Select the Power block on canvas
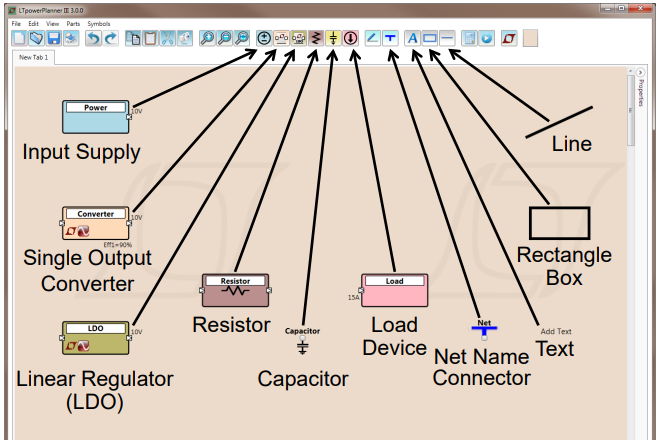Screen dimensions: 659x440 click(x=96, y=116)
